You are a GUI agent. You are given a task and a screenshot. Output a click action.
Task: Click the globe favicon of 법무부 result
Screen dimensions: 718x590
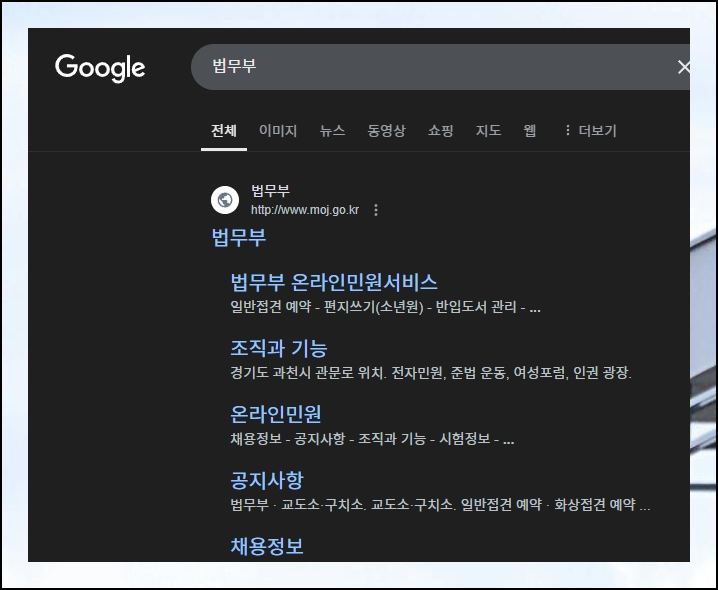[x=225, y=200]
